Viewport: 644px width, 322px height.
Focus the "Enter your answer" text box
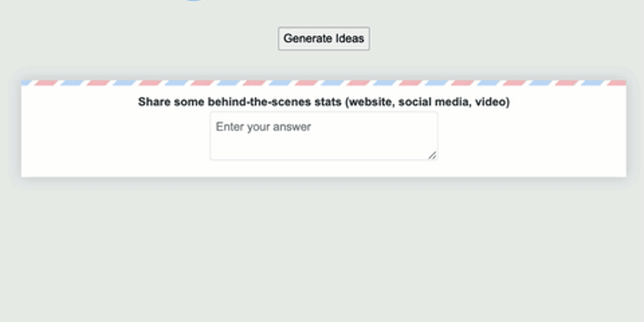[323, 136]
